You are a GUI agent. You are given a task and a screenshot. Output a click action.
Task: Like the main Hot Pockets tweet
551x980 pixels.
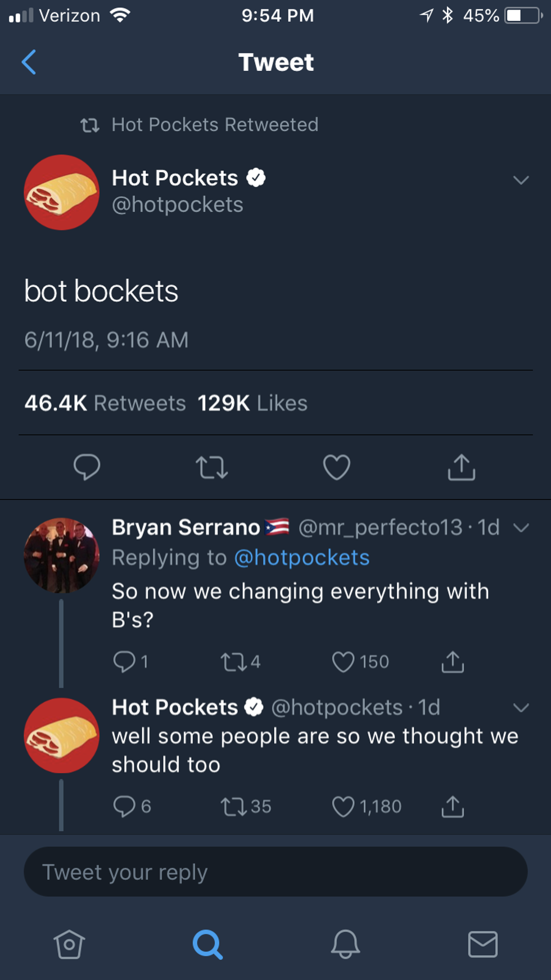[x=336, y=467]
